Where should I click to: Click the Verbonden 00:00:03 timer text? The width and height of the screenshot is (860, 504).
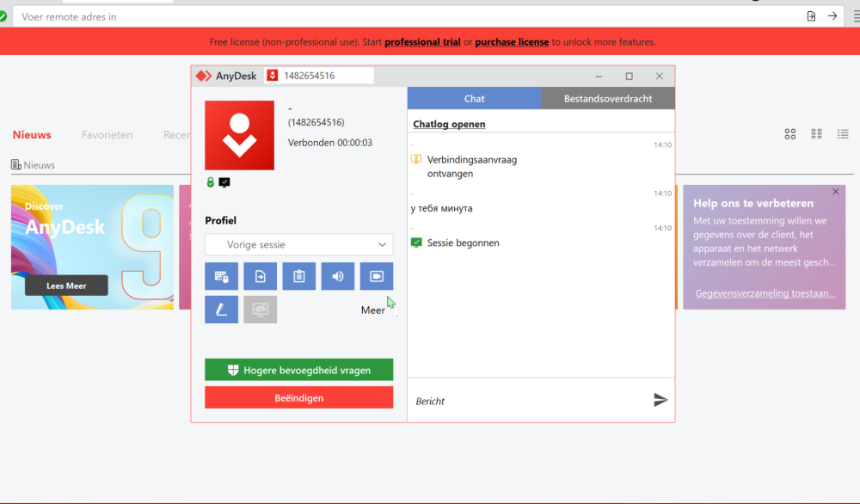click(x=330, y=143)
